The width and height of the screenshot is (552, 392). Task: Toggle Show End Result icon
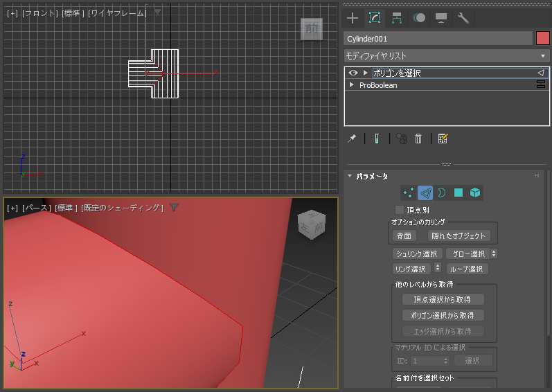tap(377, 139)
